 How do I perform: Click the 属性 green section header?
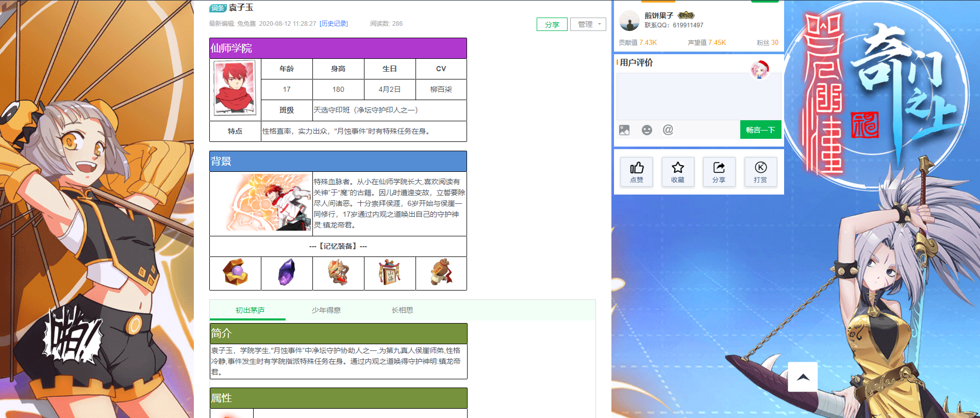(x=338, y=398)
